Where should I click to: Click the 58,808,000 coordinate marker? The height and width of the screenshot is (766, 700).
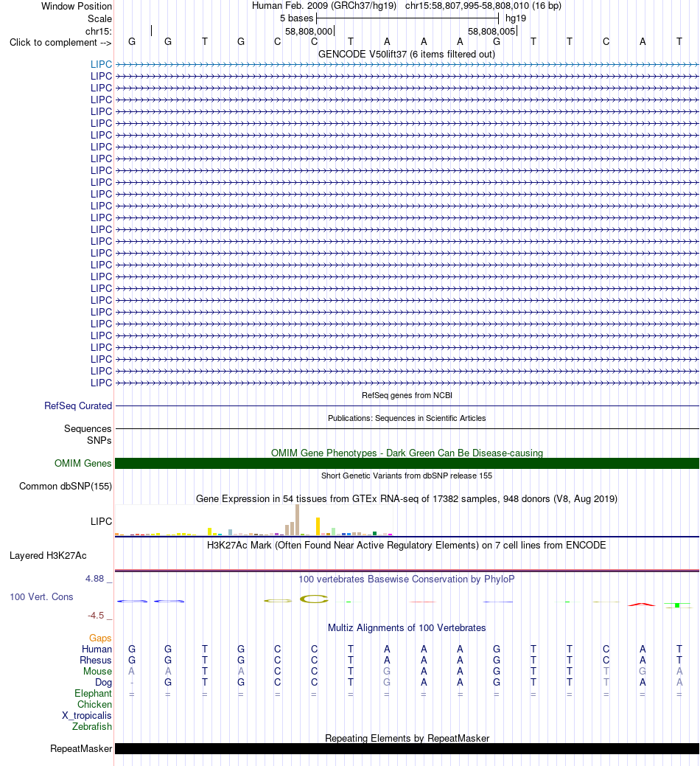[309, 31]
